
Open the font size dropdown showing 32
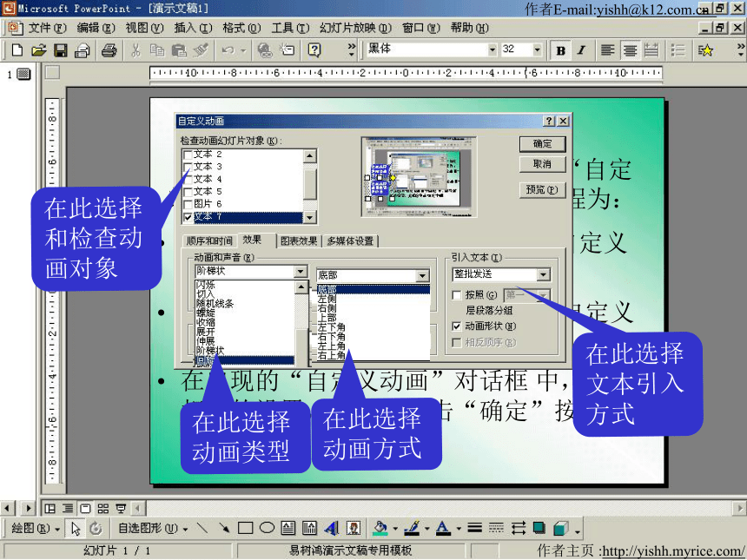pyautogui.click(x=538, y=49)
